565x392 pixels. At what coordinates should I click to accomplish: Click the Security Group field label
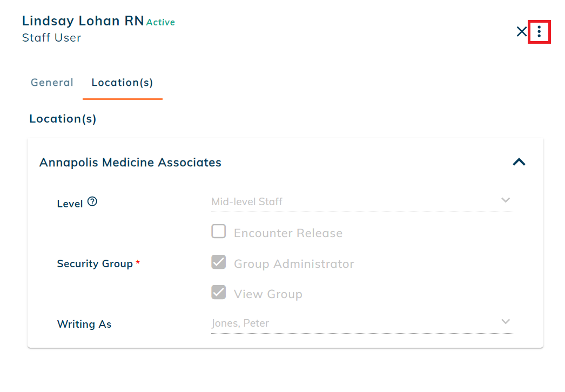pos(95,263)
